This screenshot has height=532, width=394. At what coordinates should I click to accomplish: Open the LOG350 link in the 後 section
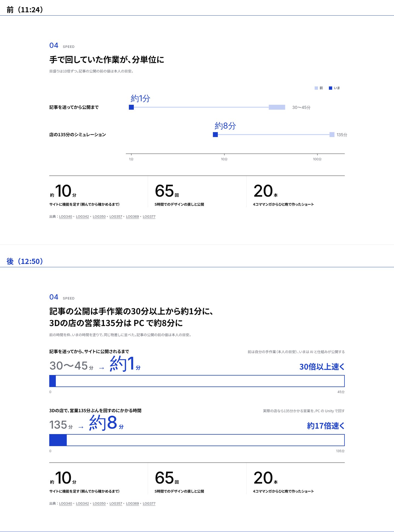pos(99,504)
